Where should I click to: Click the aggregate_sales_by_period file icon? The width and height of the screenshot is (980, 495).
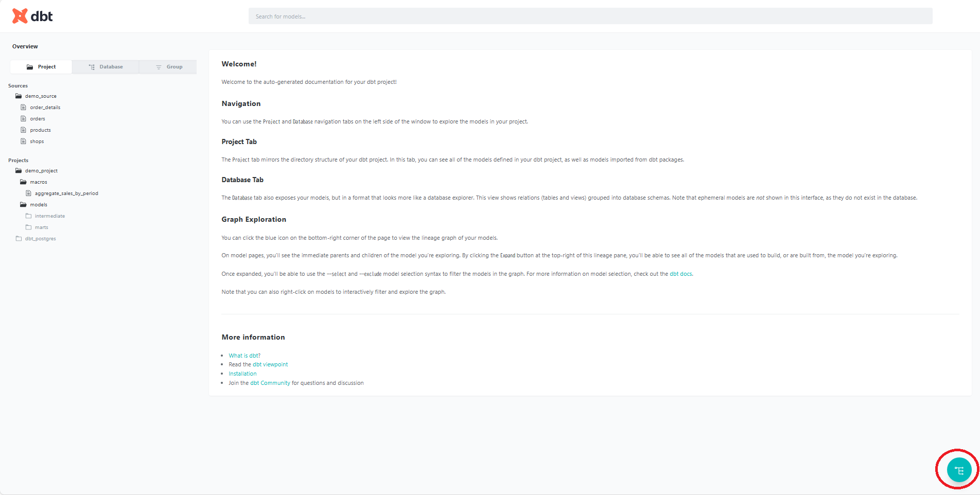[x=28, y=193]
